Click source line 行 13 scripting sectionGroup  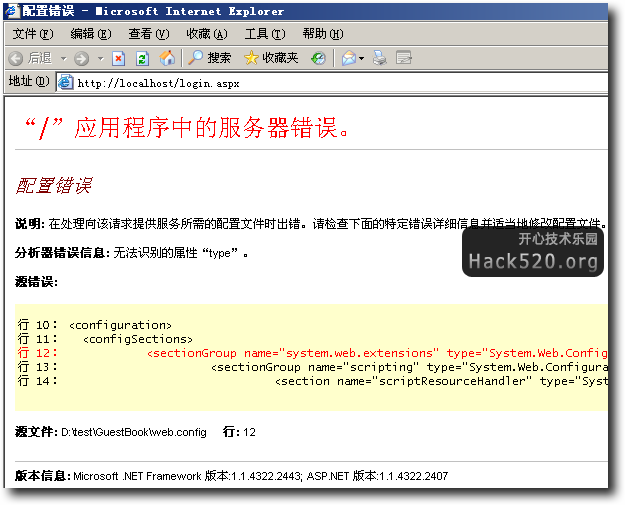[x=312, y=367]
